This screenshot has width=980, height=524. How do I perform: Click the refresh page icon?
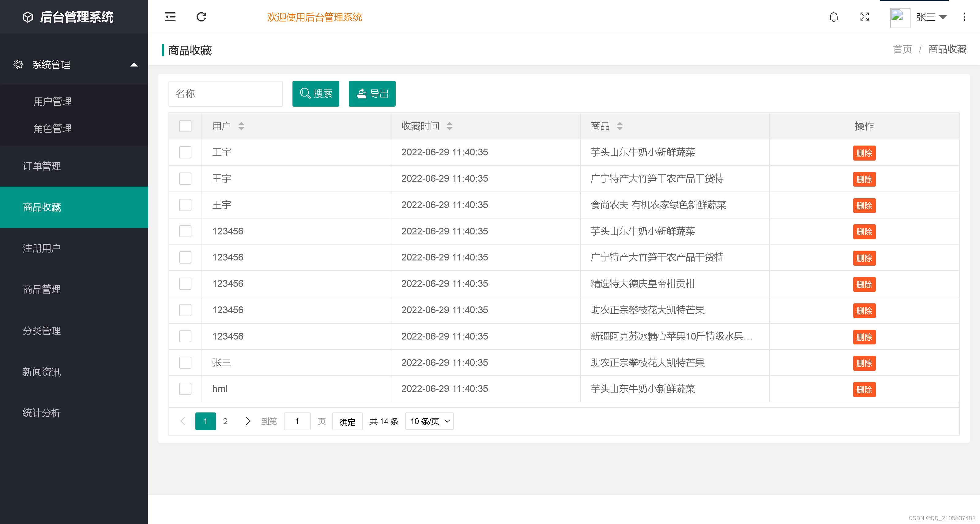tap(201, 17)
